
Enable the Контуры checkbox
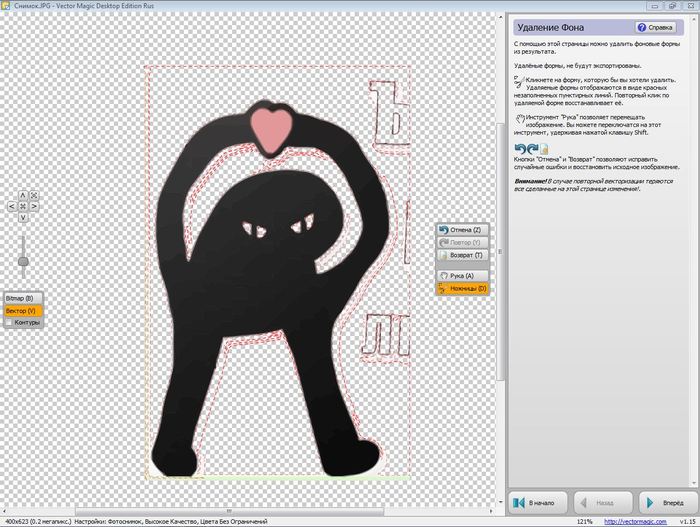pyautogui.click(x=10, y=322)
